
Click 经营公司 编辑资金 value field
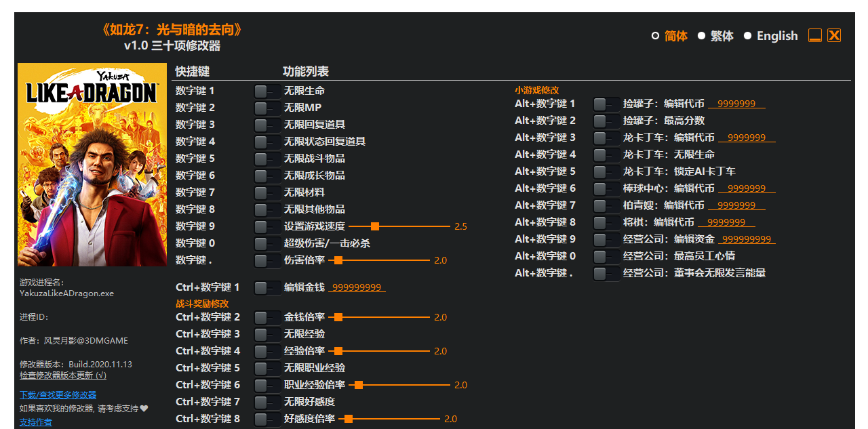pos(747,239)
